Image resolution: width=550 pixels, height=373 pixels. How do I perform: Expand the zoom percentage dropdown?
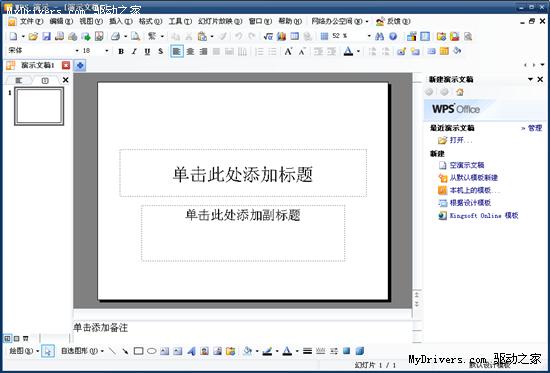[x=369, y=36]
